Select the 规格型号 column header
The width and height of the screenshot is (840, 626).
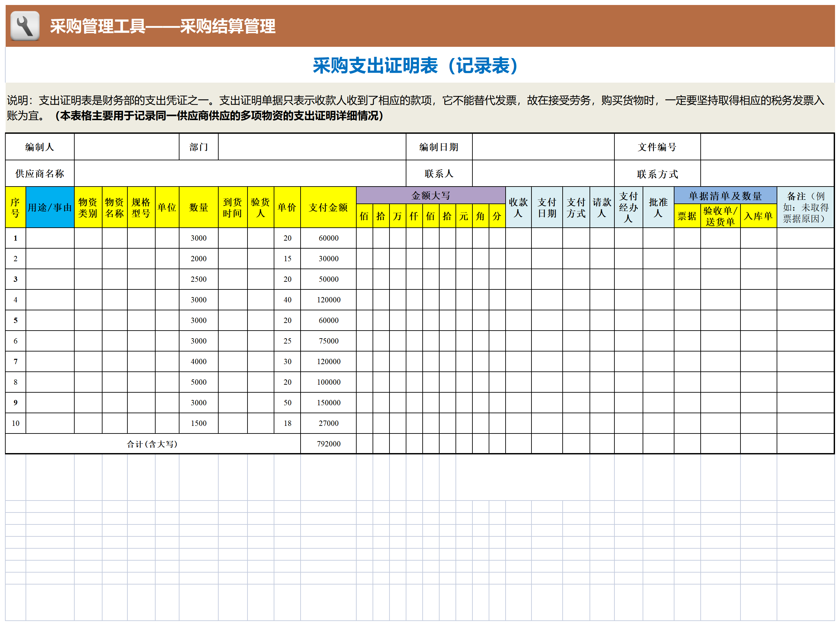click(x=141, y=207)
